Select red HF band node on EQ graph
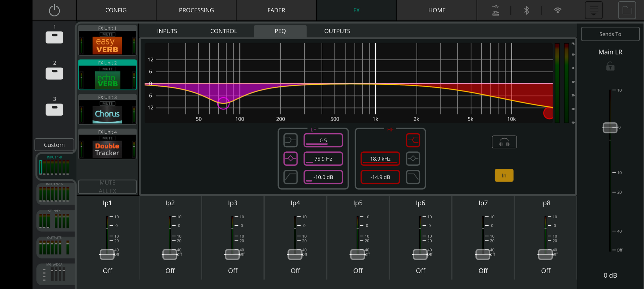Screen dimensions: 644x289 point(549,113)
